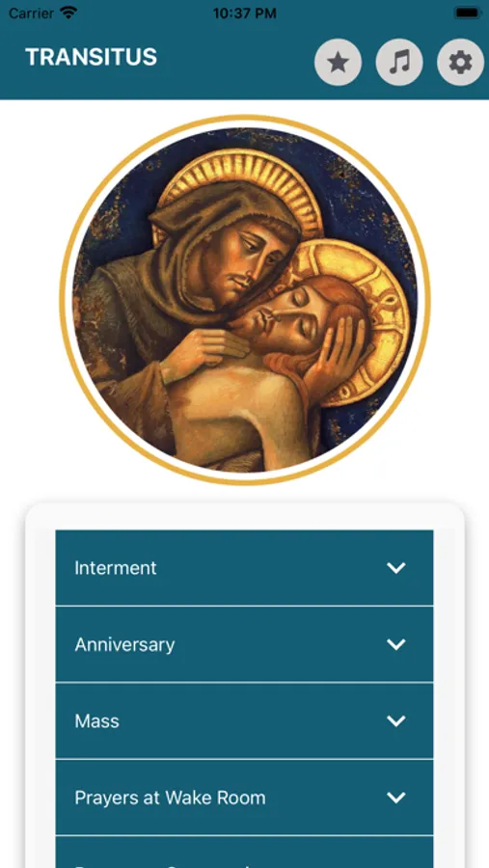Viewport: 489px width, 868px height.
Task: Tap the TRANSITUS header title
Action: click(x=92, y=57)
